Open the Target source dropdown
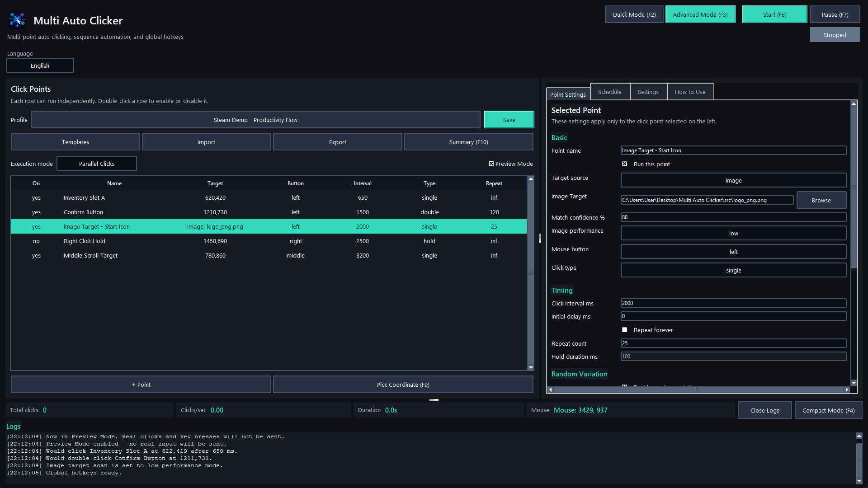Screen dimensions: 868x488 733,180
